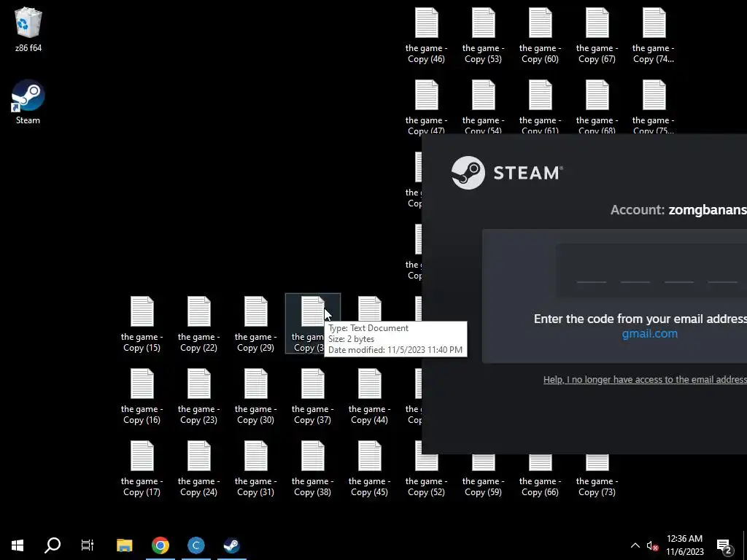This screenshot has height=560, width=747.
Task: Switch to Steam on the taskbar
Action: (x=231, y=545)
